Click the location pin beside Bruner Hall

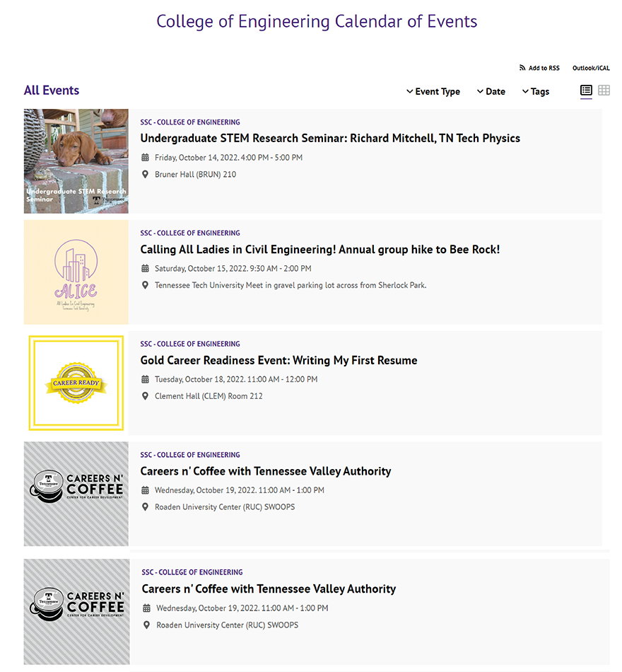coord(146,175)
